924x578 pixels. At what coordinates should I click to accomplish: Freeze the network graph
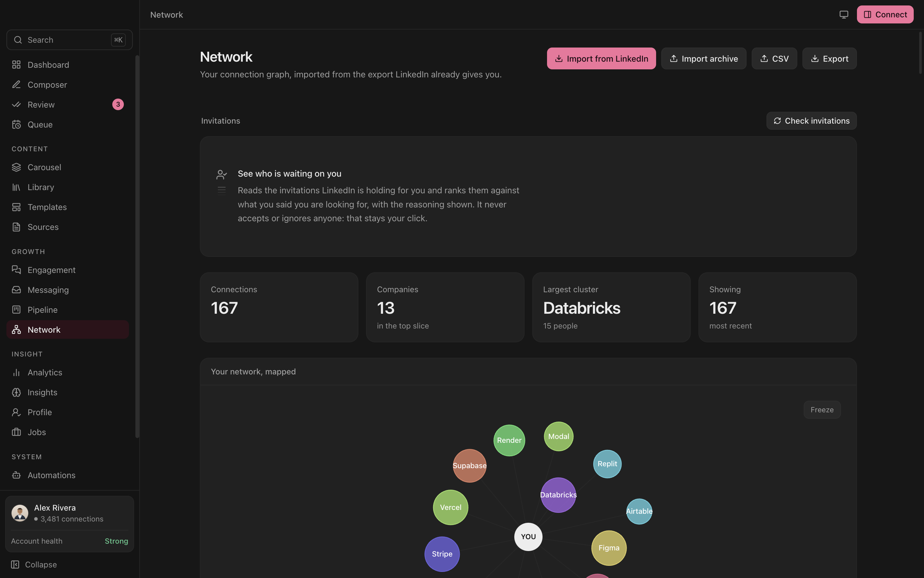pyautogui.click(x=822, y=410)
